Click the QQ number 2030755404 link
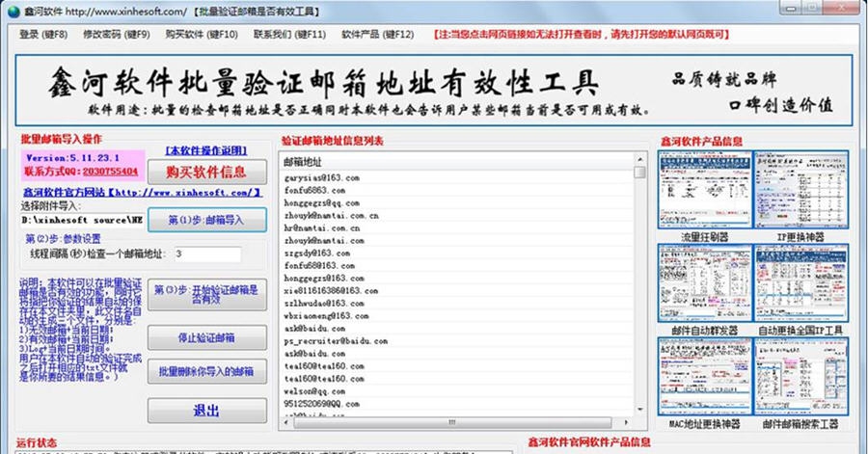 click(x=110, y=172)
